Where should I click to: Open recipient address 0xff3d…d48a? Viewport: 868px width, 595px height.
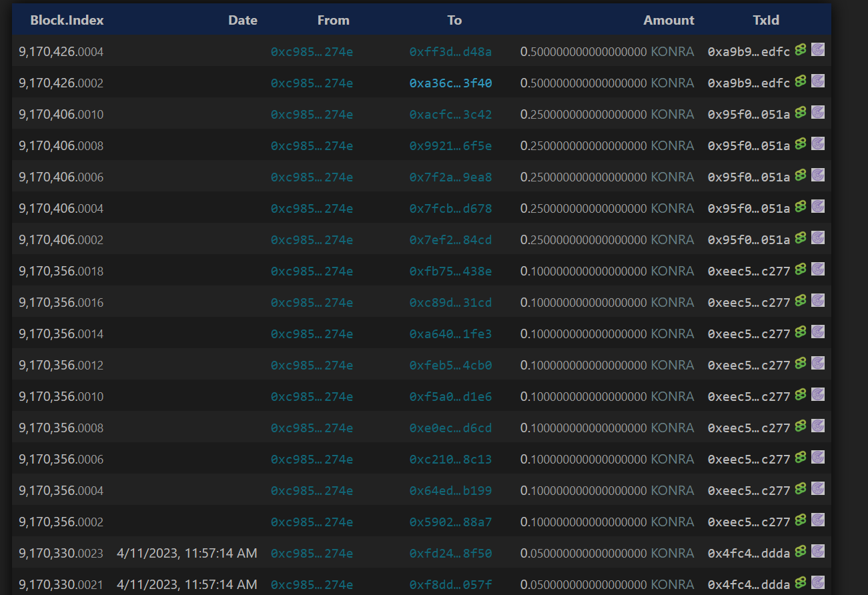(450, 51)
